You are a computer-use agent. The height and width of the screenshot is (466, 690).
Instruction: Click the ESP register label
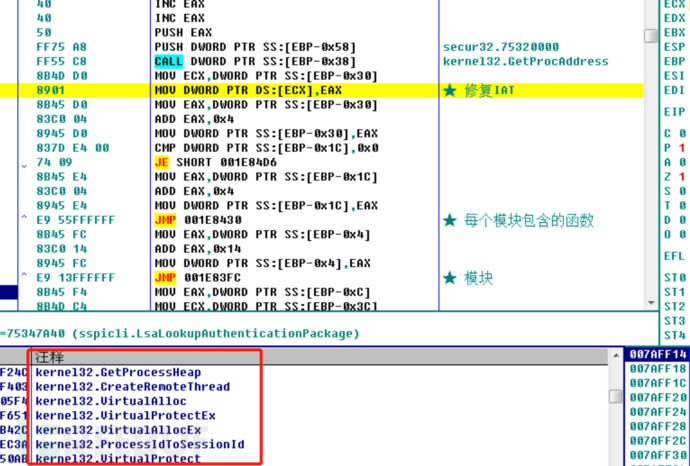point(675,47)
